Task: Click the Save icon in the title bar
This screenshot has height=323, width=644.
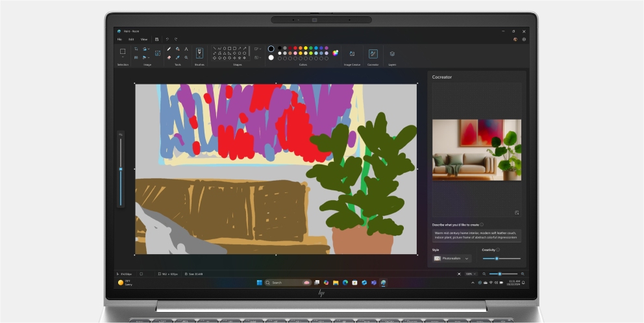Action: 156,40
